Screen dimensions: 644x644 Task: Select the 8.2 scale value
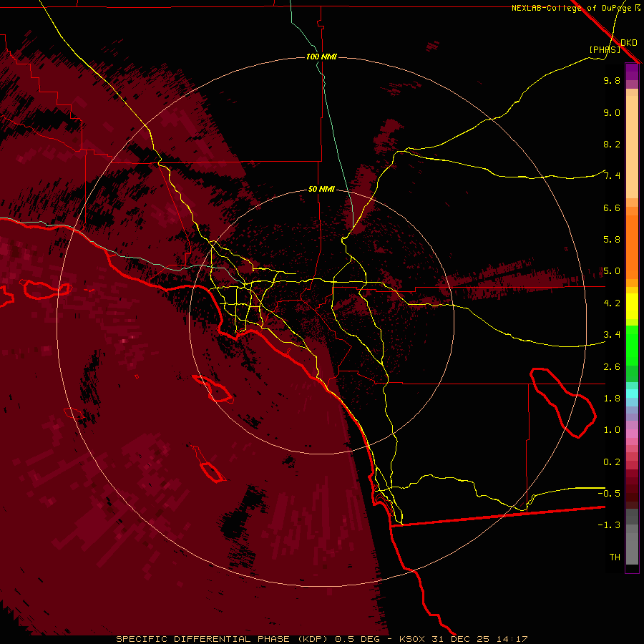[612, 144]
